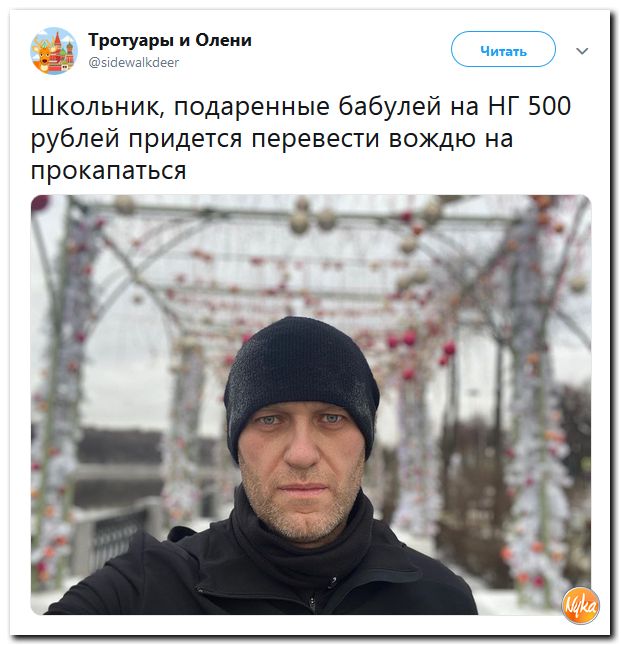This screenshot has width=621, height=646.
Task: Open the Тротуары и Олени profile avatar
Action: point(54,51)
